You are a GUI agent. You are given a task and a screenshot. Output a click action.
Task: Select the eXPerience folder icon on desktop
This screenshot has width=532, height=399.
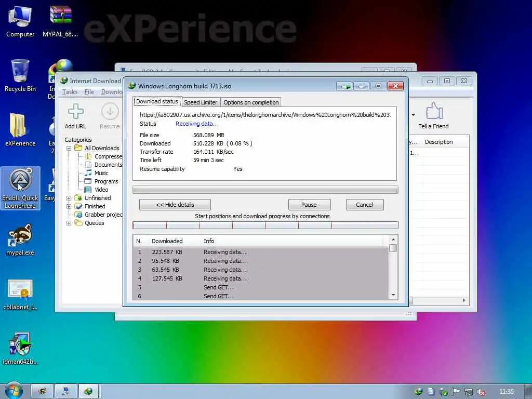coord(20,129)
